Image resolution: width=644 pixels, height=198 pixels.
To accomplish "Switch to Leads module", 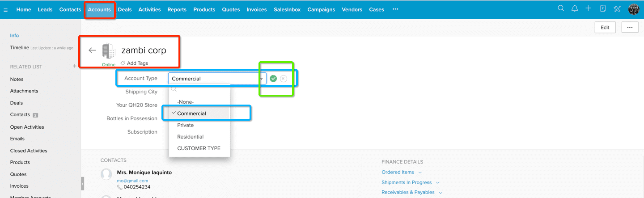I will click(x=45, y=9).
